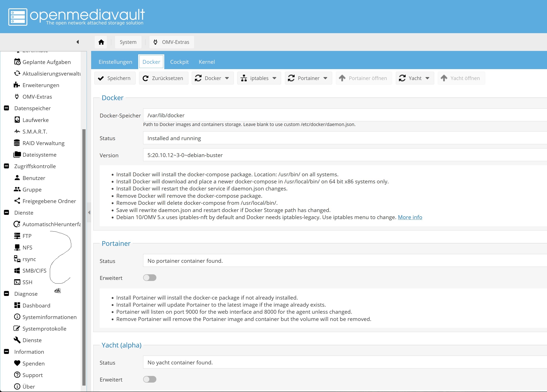Open NFS service settings
This screenshot has width=547, height=392.
pyautogui.click(x=23, y=248)
